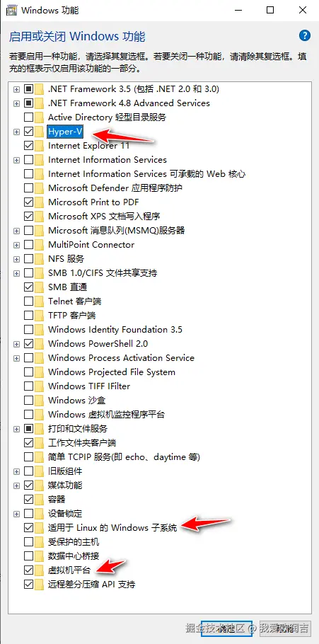Click folder icon beside 虚拟机平台
Viewport: 319px width, 644px height.
point(39,570)
